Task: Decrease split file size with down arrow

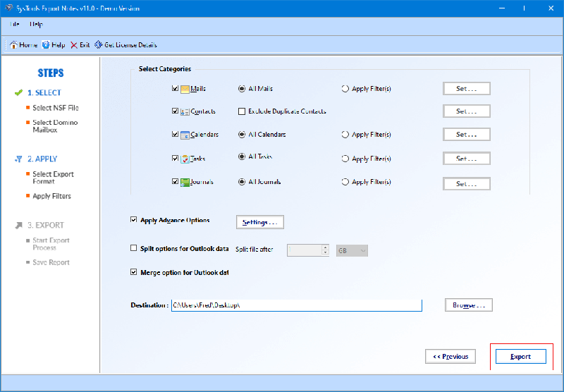Action: point(325,253)
